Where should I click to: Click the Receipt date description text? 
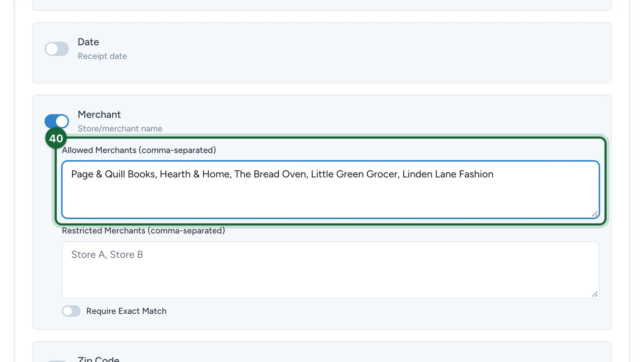click(x=102, y=56)
